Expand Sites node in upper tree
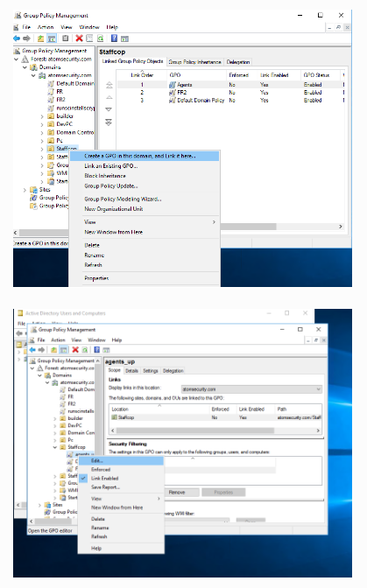367x588 pixels. pyautogui.click(x=25, y=190)
